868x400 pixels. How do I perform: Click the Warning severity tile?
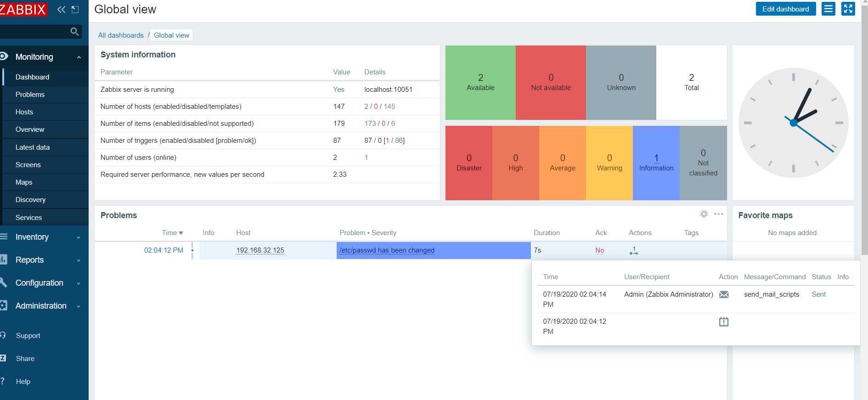[609, 163]
